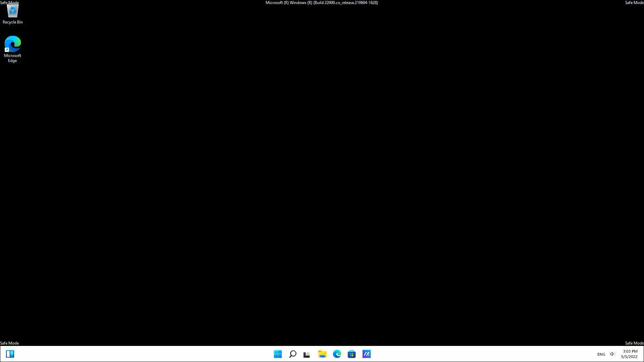Launch Microsoft Edge from the taskbar

(337, 354)
